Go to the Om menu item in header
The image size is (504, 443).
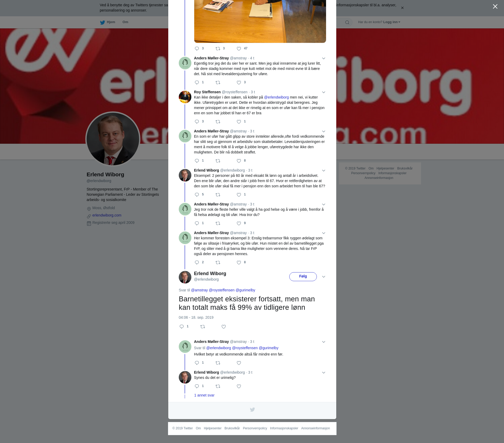point(125,22)
